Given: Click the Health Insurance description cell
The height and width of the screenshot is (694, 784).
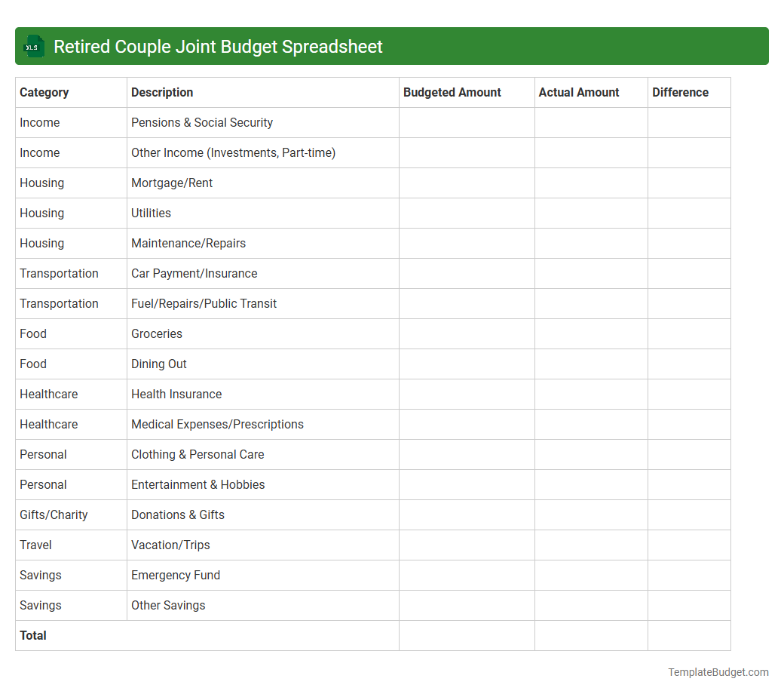Looking at the screenshot, I should coord(176,394).
